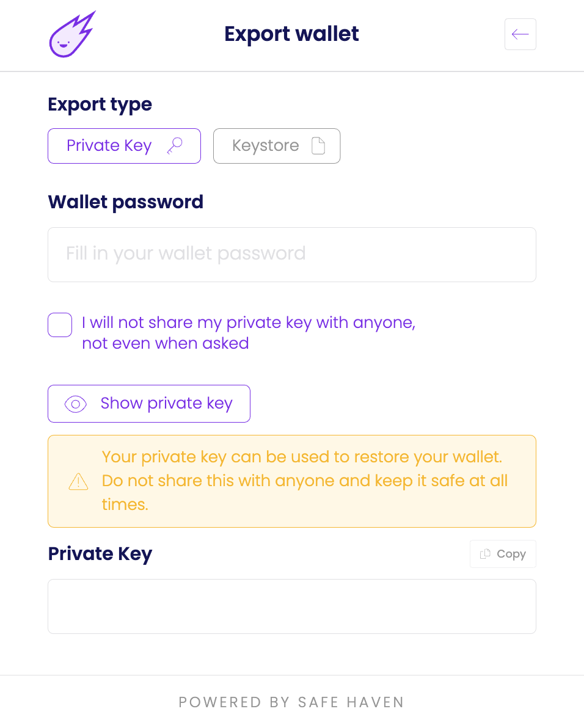Click the Export wallet page title
Viewport: 584px width, 728px height.
[291, 34]
